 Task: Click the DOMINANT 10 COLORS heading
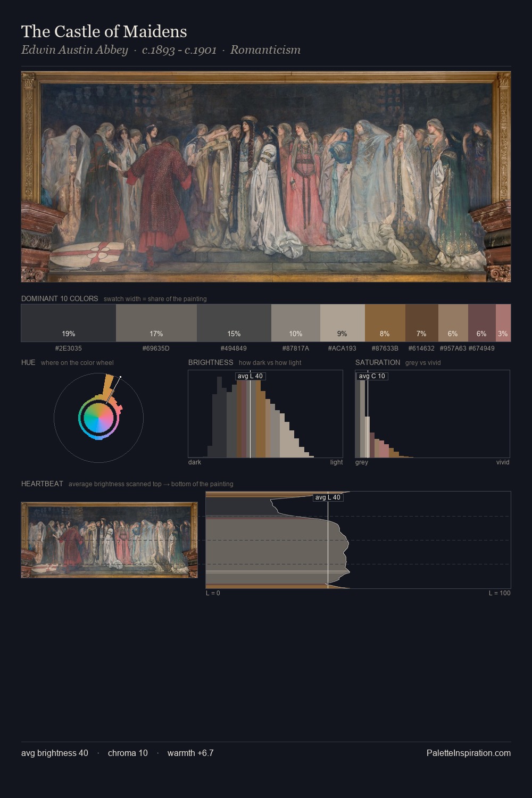coord(60,298)
